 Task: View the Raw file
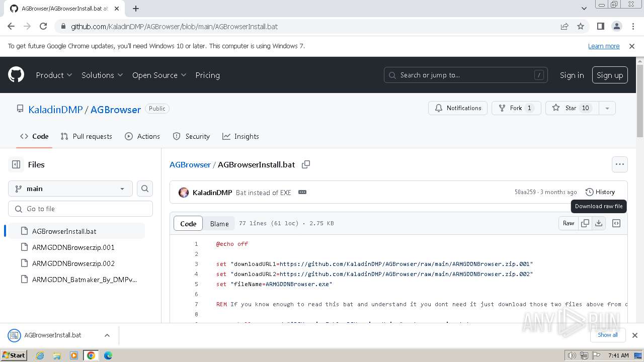coord(569,223)
